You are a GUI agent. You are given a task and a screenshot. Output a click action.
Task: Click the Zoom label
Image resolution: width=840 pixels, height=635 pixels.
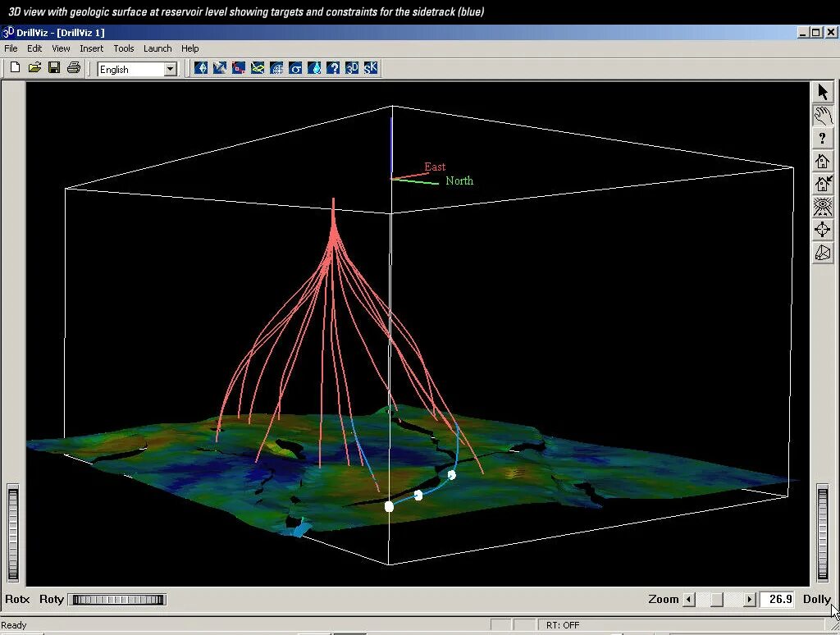(663, 599)
